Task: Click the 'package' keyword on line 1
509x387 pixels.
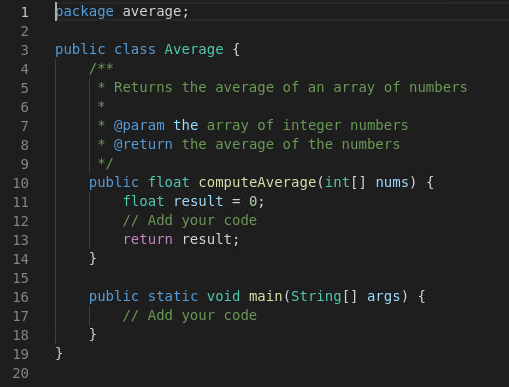Action: coord(85,12)
